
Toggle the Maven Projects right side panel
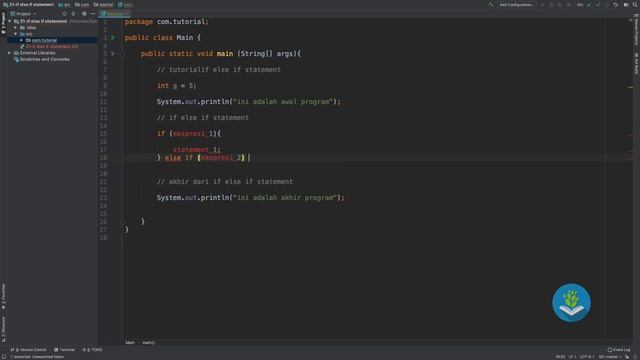point(636,30)
